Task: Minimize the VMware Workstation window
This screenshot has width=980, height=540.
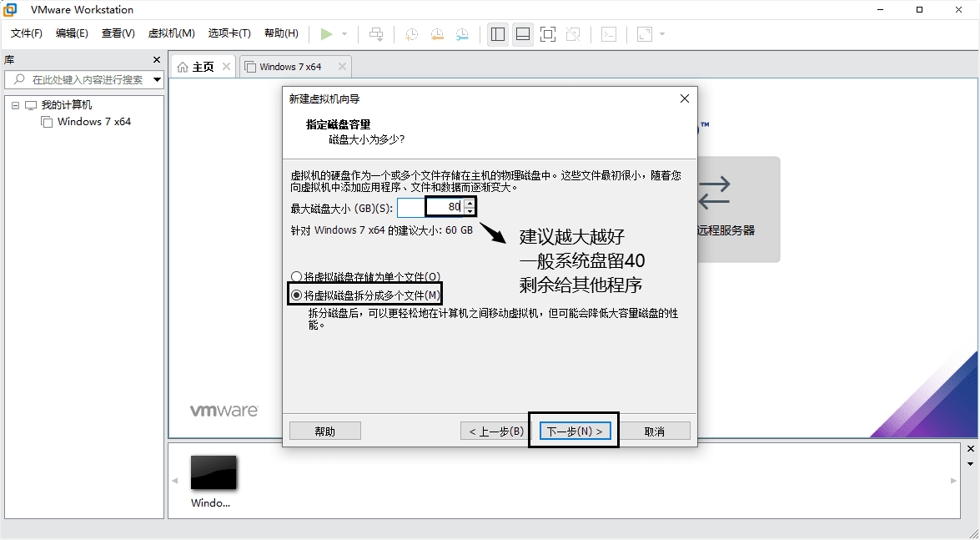Action: pyautogui.click(x=881, y=10)
